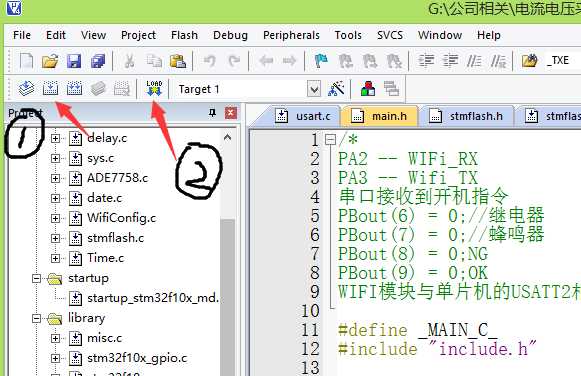Image resolution: width=581 pixels, height=376 pixels.
Task: Open Manage Project Items icon
Action: 368,89
